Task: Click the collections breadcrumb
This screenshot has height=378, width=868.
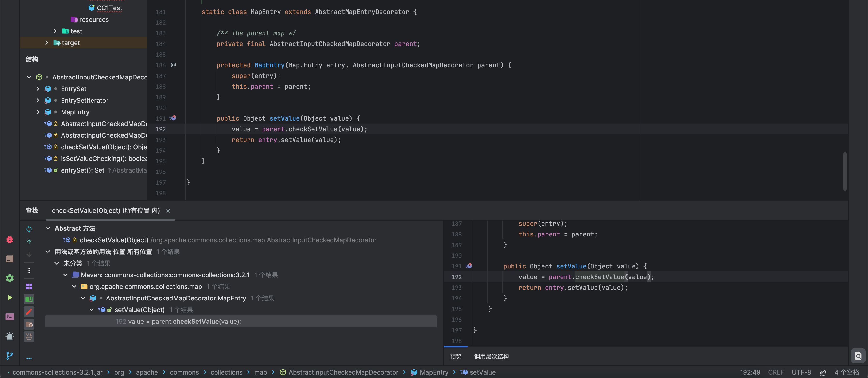Action: (226, 372)
